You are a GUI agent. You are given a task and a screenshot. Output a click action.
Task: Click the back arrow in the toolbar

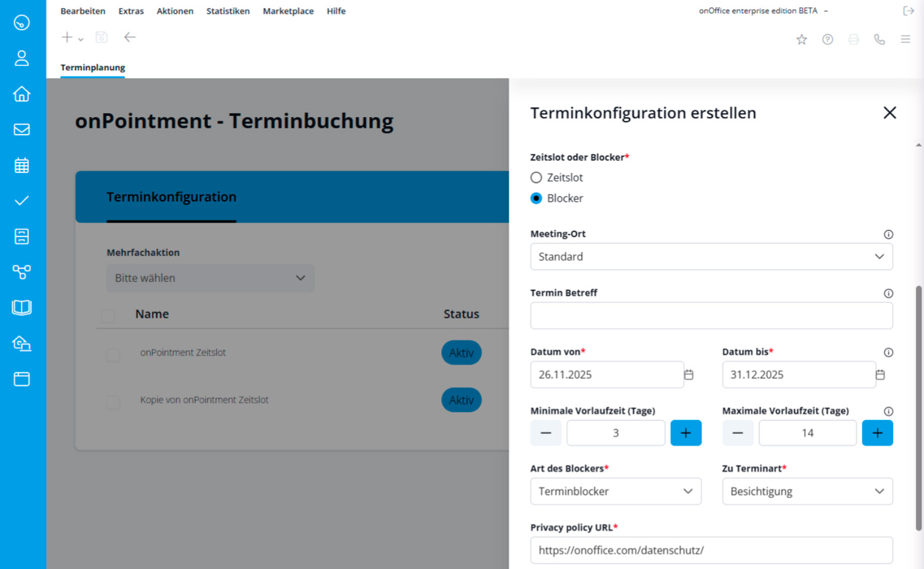(129, 38)
